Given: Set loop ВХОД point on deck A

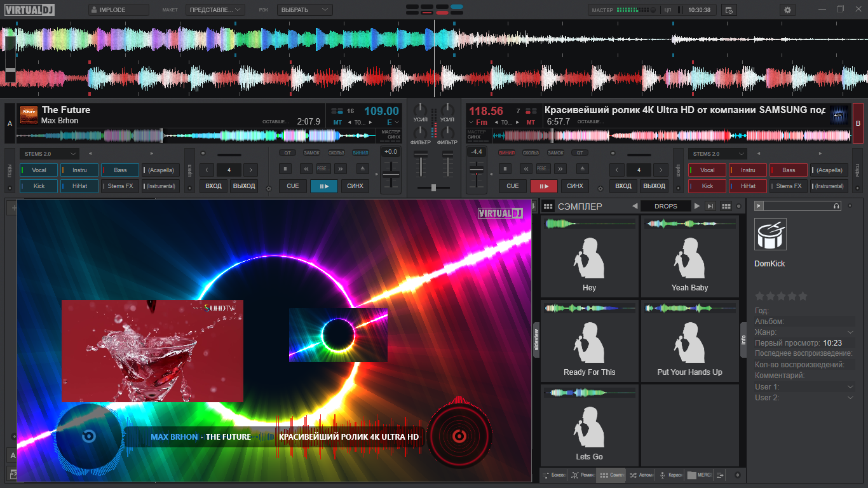Looking at the screenshot, I should point(214,186).
